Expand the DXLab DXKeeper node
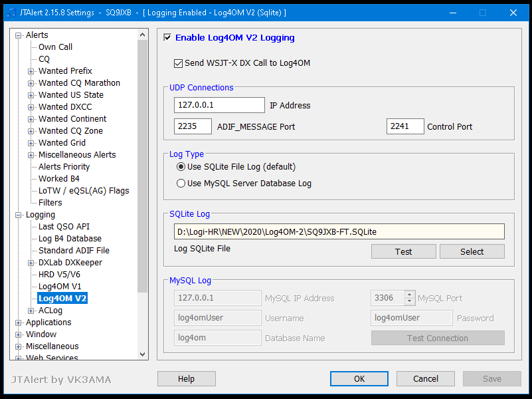 pos(31,263)
